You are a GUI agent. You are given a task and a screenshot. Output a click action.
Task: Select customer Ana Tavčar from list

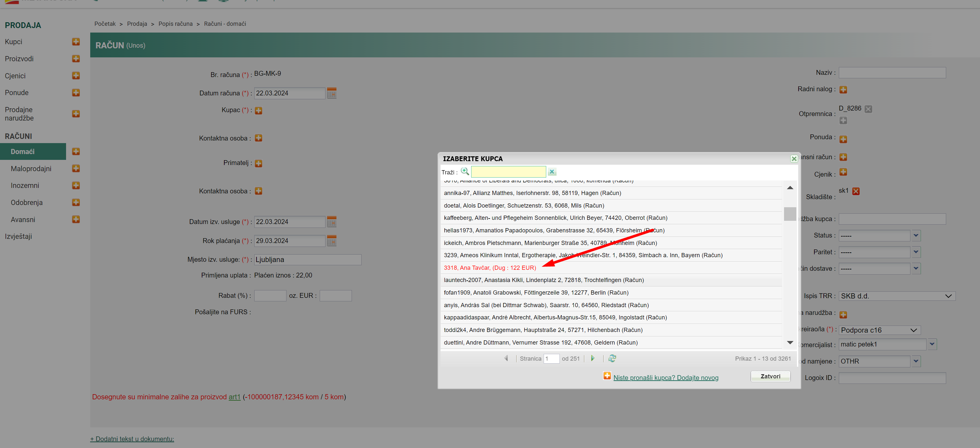490,268
